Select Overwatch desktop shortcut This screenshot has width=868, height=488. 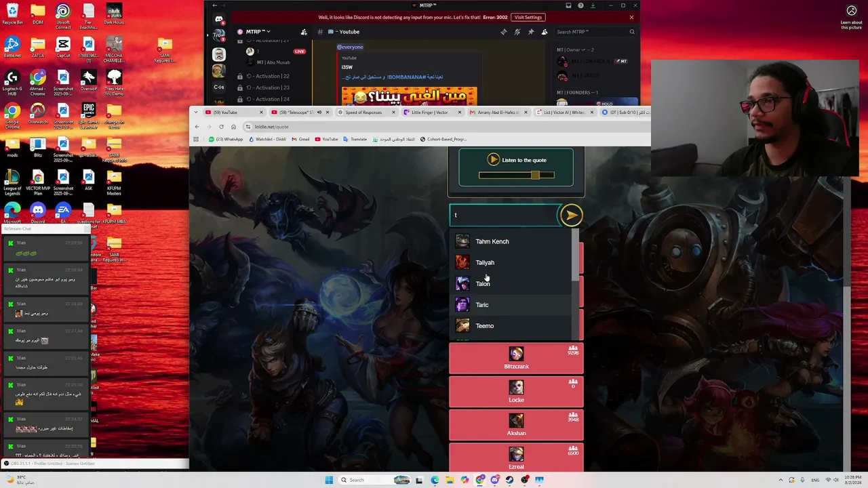(37, 113)
